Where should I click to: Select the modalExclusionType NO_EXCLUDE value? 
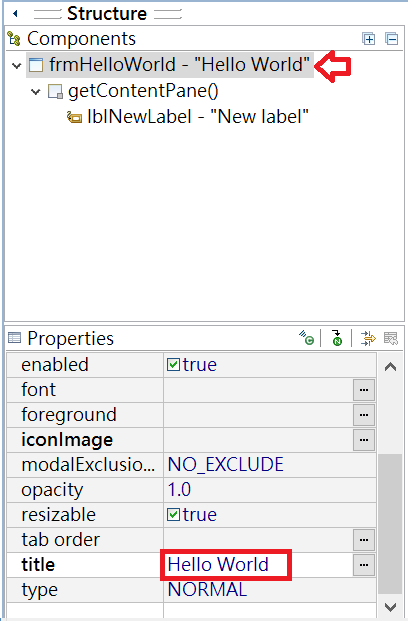coord(269,465)
